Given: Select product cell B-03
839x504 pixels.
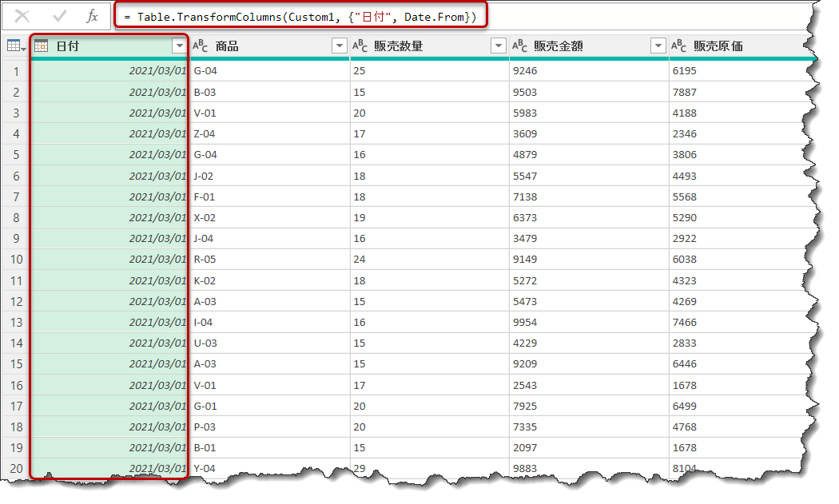Looking at the screenshot, I should point(269,92).
